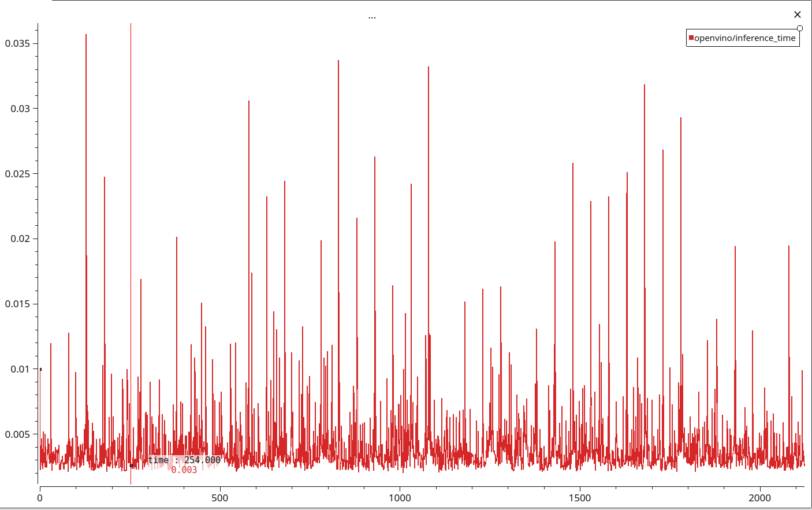Image resolution: width=812 pixels, height=510 pixels.
Task: Click the 1500 label on the X axis
Action: click(x=580, y=498)
